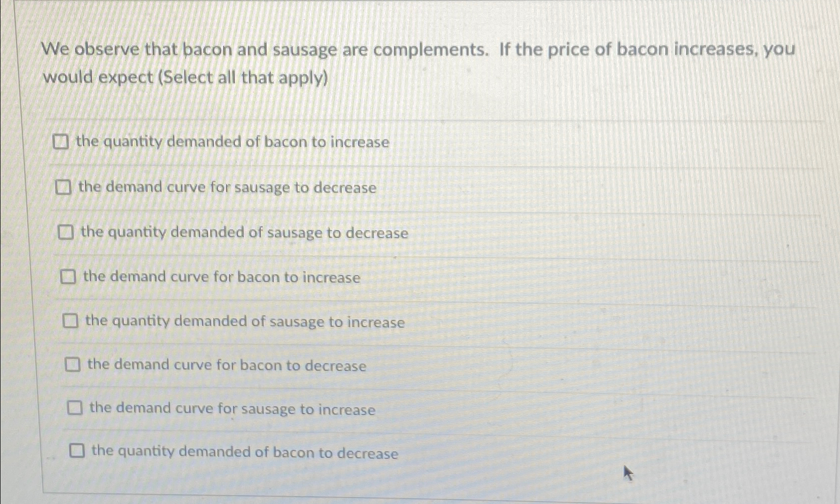Check 'the quantity demanded of sausage to increase'
Screen dimensions: 840x504
click(71, 322)
